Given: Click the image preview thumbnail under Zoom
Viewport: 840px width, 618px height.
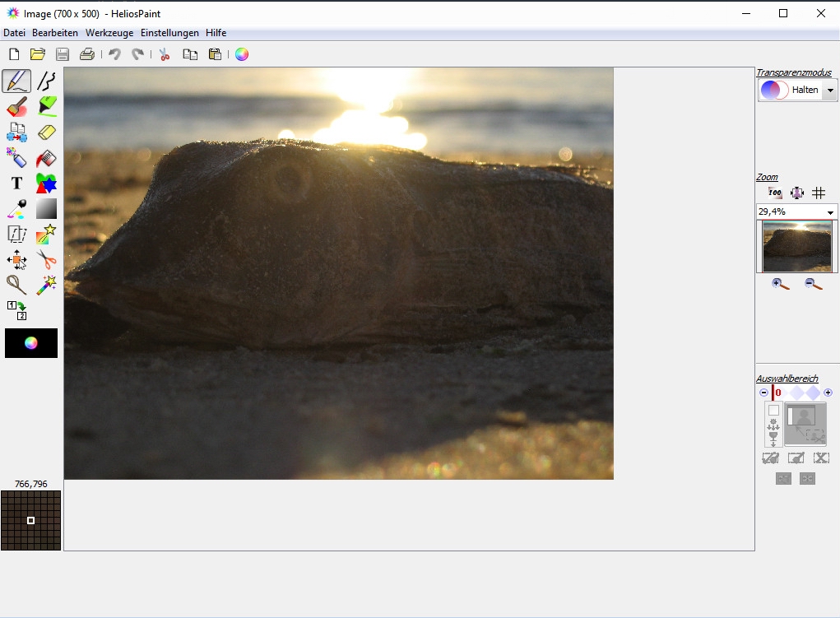Looking at the screenshot, I should click(x=796, y=246).
